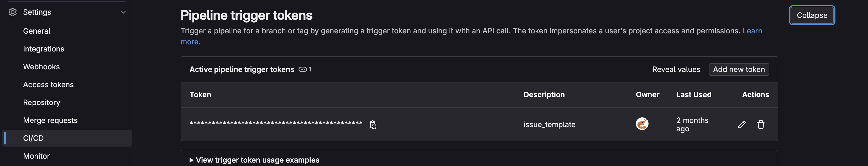Reveal the hidden token values

pos(676,70)
